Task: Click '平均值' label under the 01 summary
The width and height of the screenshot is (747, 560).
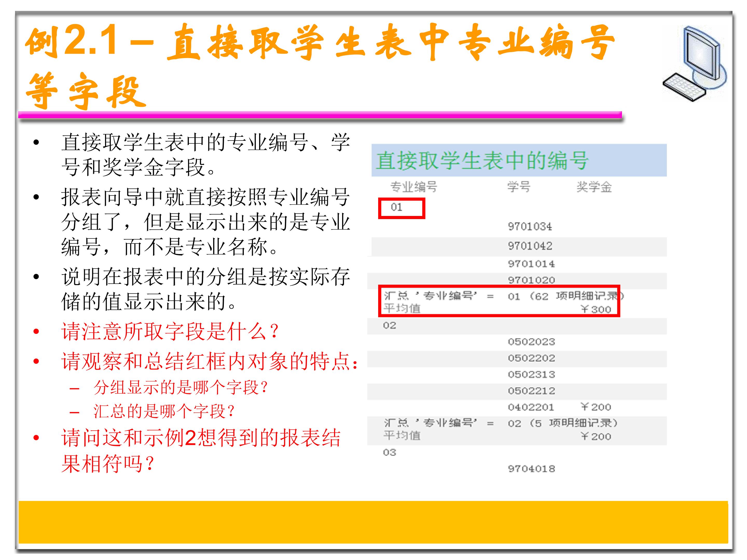Action: (x=402, y=309)
